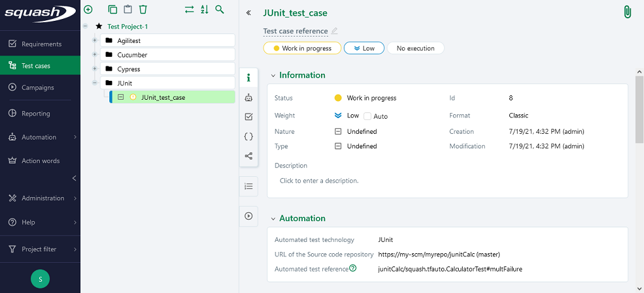The image size is (644, 293).
Task: Open the Low importance dropdown
Action: pos(363,48)
